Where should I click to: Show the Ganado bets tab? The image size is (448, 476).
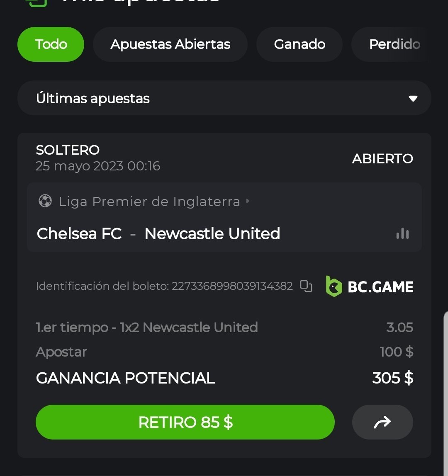[x=299, y=44]
